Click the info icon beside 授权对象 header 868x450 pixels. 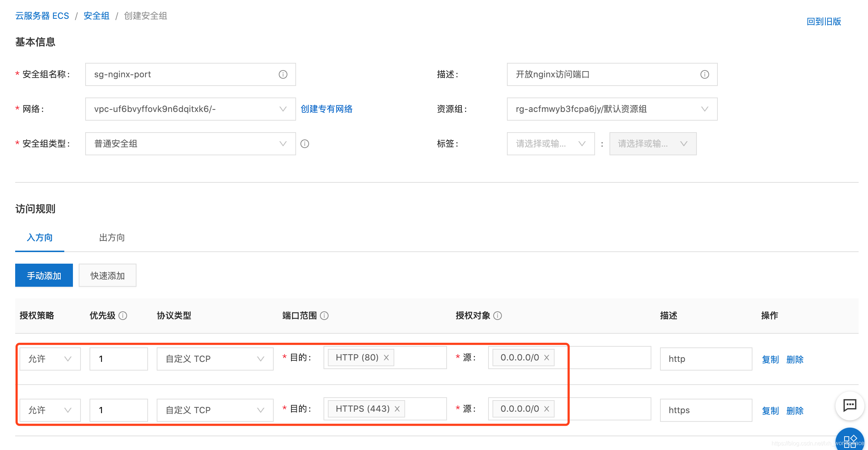pos(499,316)
